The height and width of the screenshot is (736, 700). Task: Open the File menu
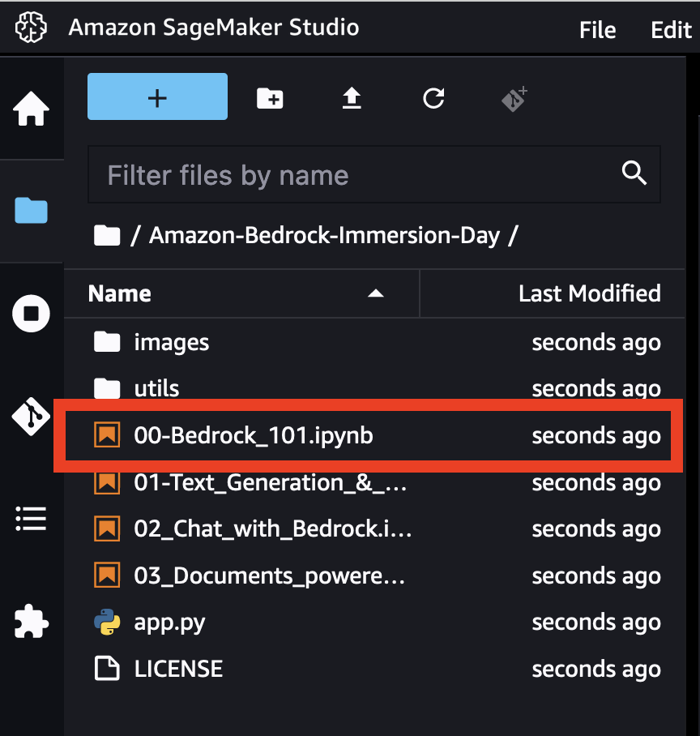597,30
